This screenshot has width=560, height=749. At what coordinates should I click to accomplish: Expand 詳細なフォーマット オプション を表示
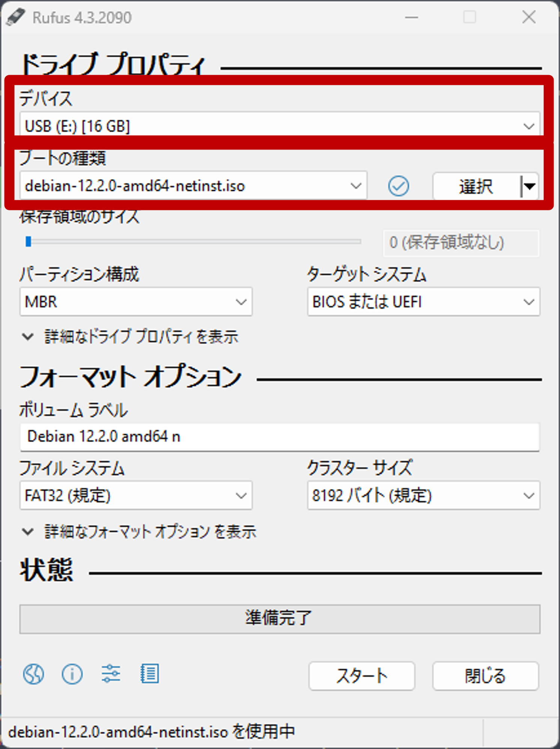point(139,532)
